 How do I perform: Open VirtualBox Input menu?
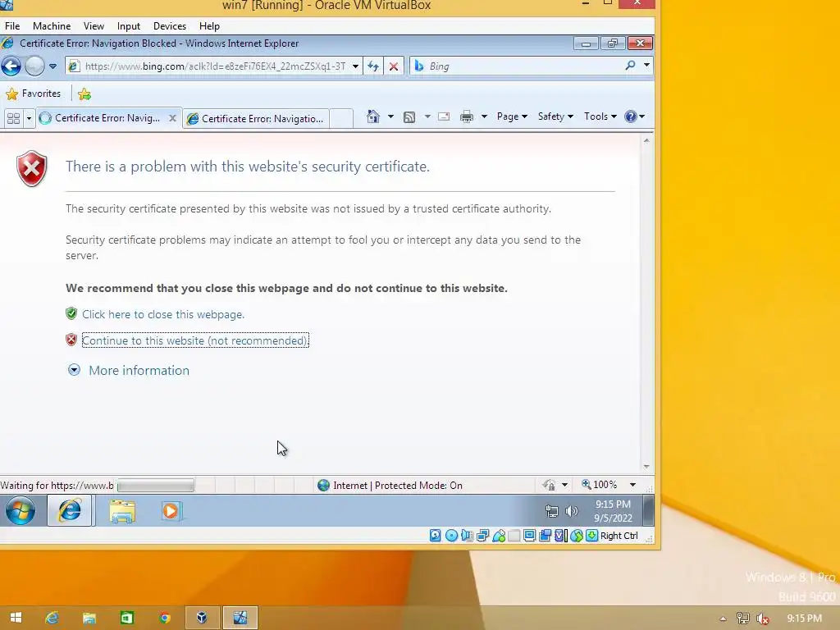coord(129,26)
